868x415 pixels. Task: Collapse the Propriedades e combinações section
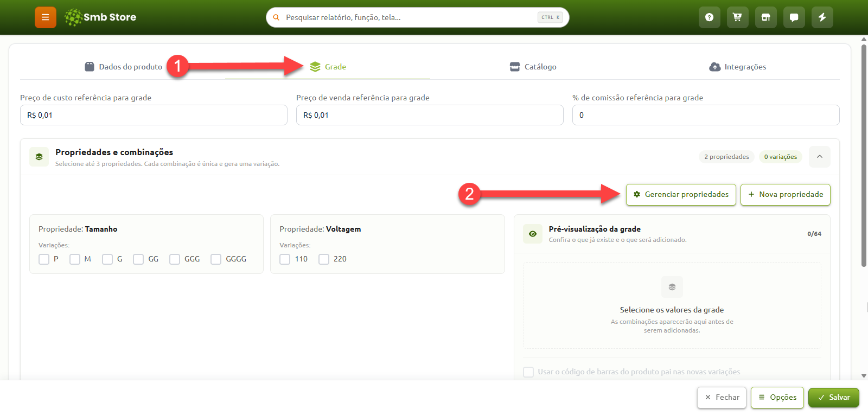coord(820,157)
